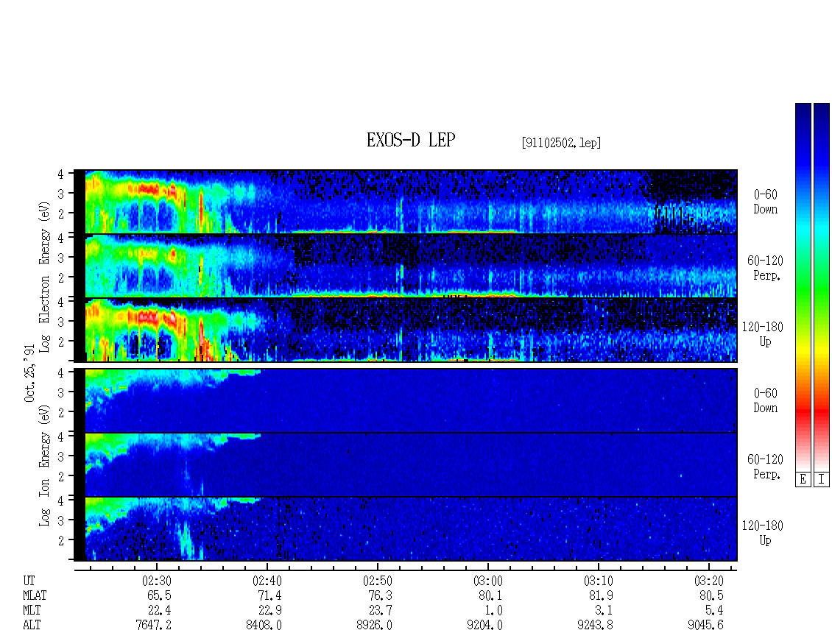
Task: Click the electron color scale bar above E
Action: click(803, 286)
